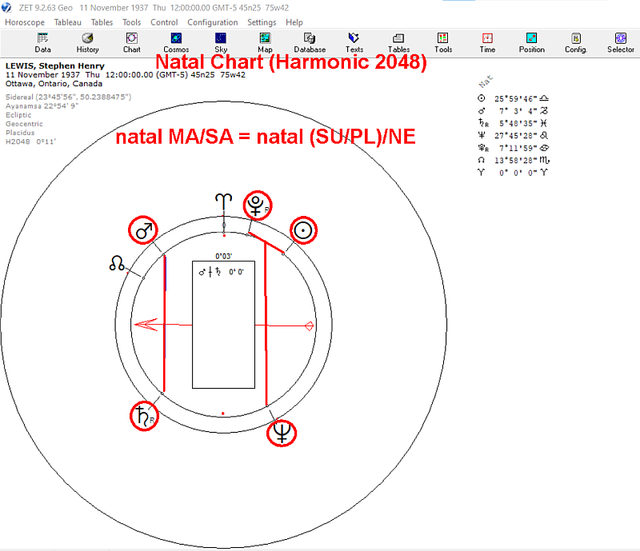
Task: Click the Sun position row in planet list
Action: pos(513,99)
